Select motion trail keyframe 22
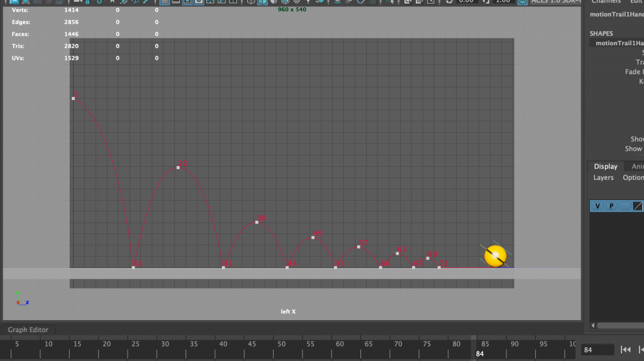Image resolution: width=644 pixels, height=361 pixels. click(178, 167)
